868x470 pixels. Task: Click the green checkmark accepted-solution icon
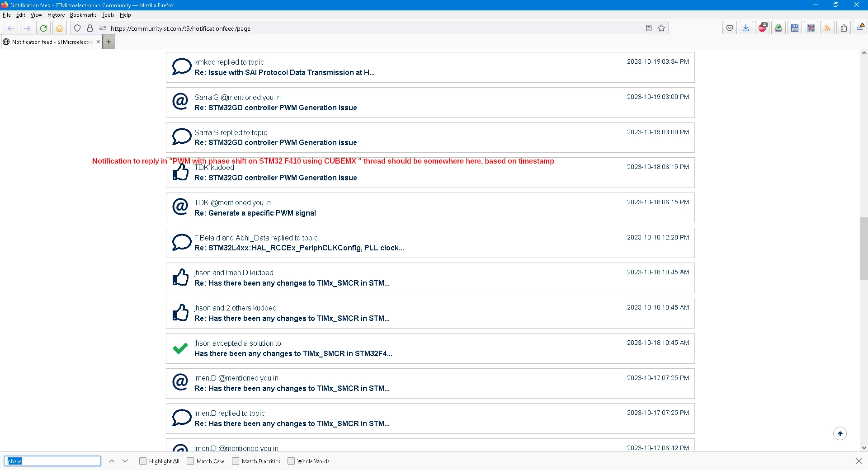coord(180,348)
